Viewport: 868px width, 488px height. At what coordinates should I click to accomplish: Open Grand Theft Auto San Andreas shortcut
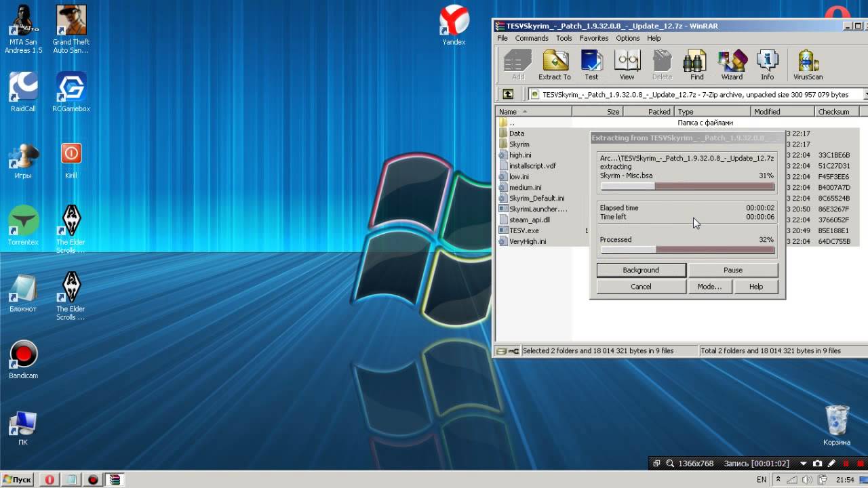click(71, 29)
